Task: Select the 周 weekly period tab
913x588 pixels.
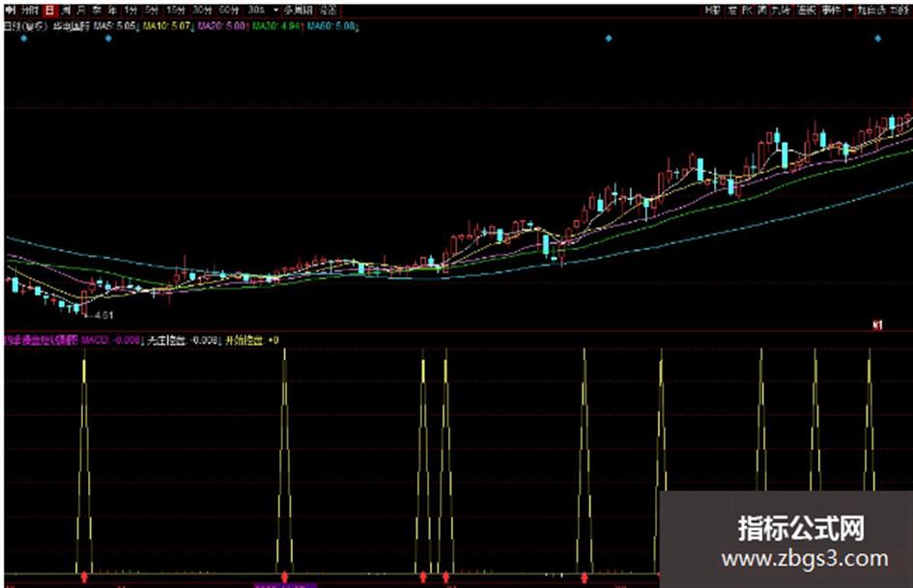Action: tap(66, 10)
